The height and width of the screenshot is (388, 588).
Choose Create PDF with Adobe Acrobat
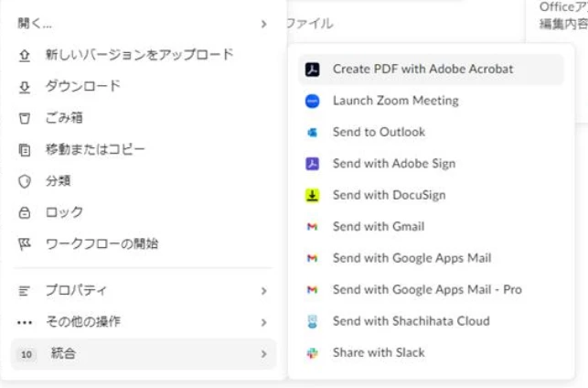[432, 70]
